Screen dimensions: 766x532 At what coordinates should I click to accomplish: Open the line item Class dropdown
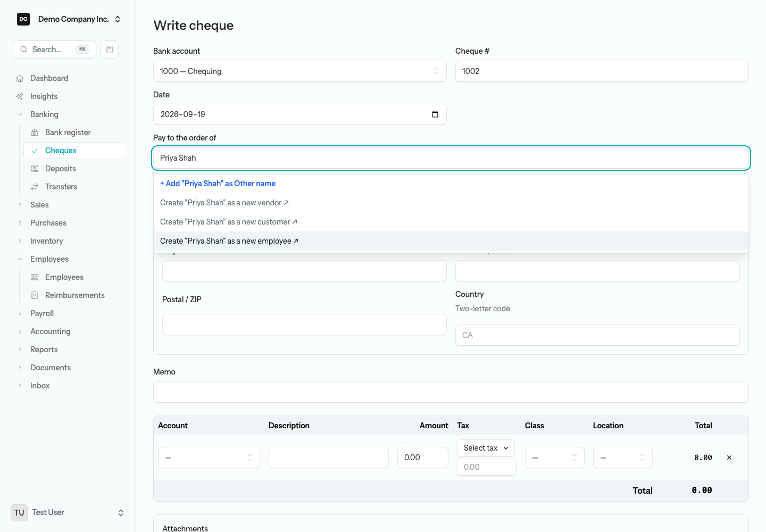click(x=555, y=458)
